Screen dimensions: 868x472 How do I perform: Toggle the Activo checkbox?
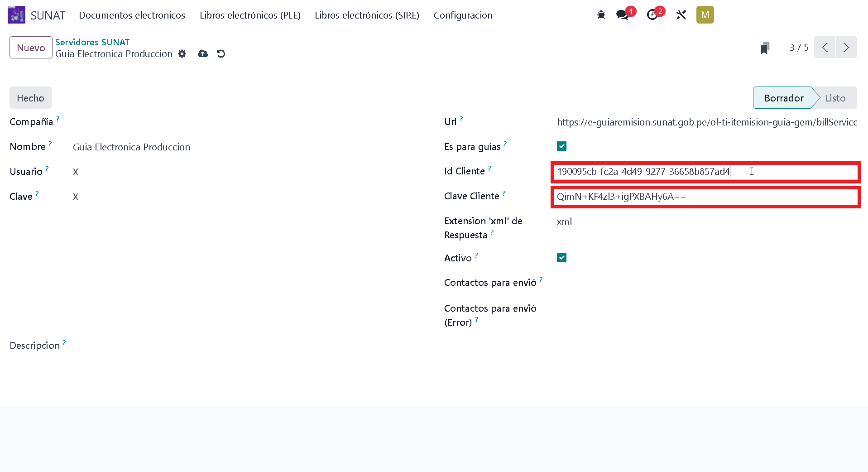[x=561, y=258]
